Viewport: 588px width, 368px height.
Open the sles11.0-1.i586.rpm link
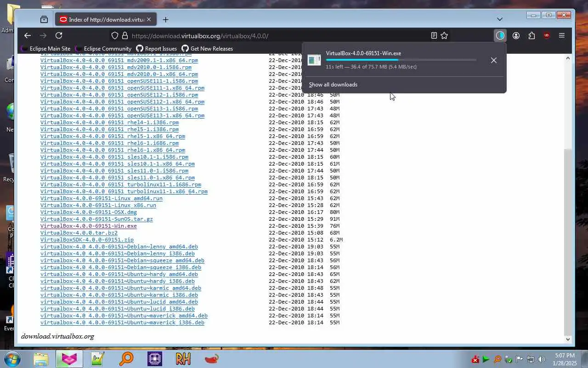tap(114, 171)
